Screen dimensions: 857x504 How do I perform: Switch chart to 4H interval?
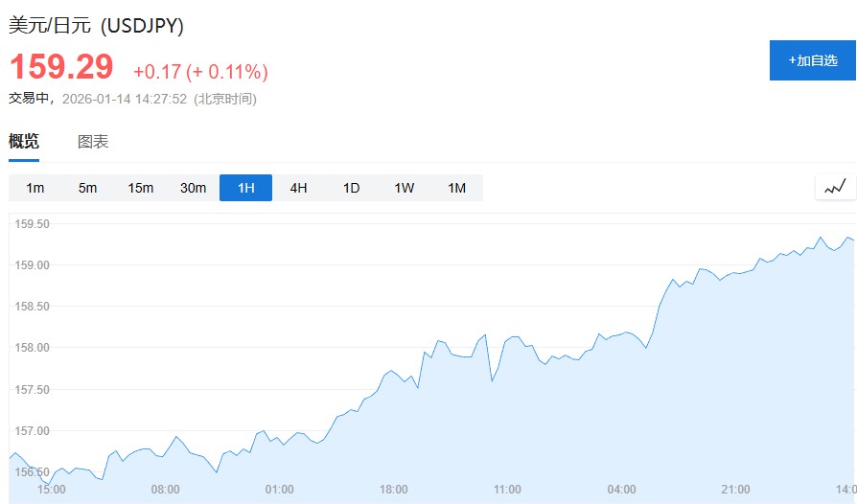click(299, 188)
